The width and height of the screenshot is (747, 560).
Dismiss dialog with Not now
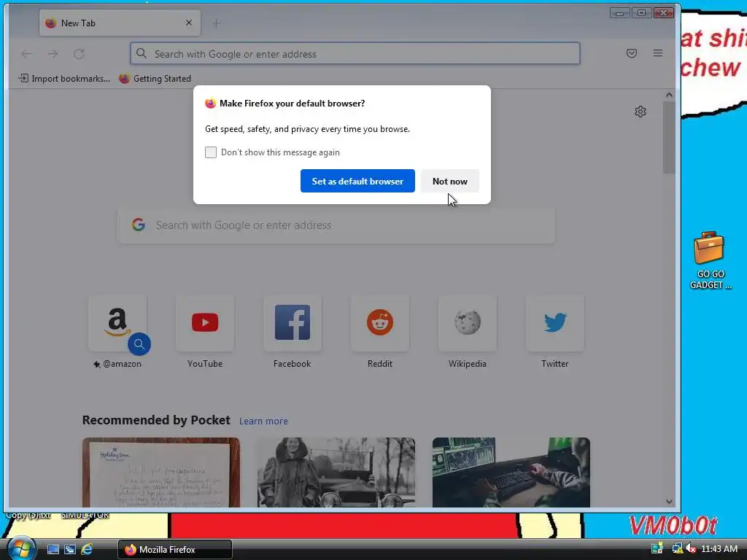449,181
